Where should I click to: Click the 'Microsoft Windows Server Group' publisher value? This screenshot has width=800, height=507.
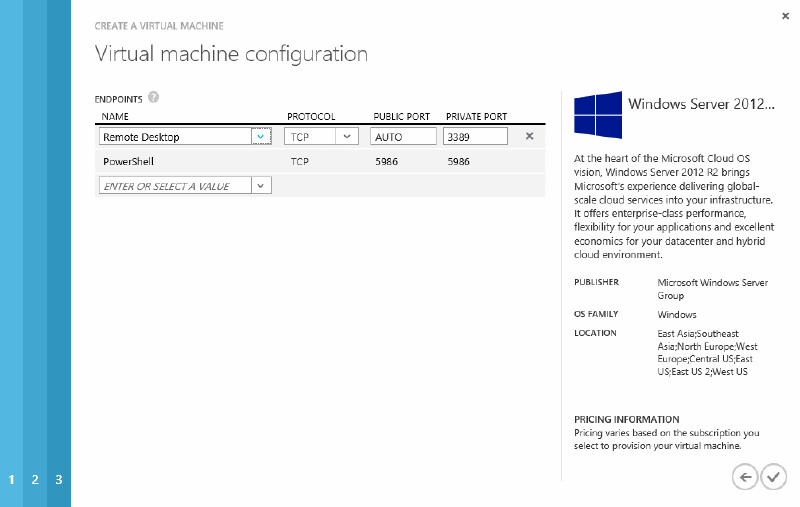(712, 289)
